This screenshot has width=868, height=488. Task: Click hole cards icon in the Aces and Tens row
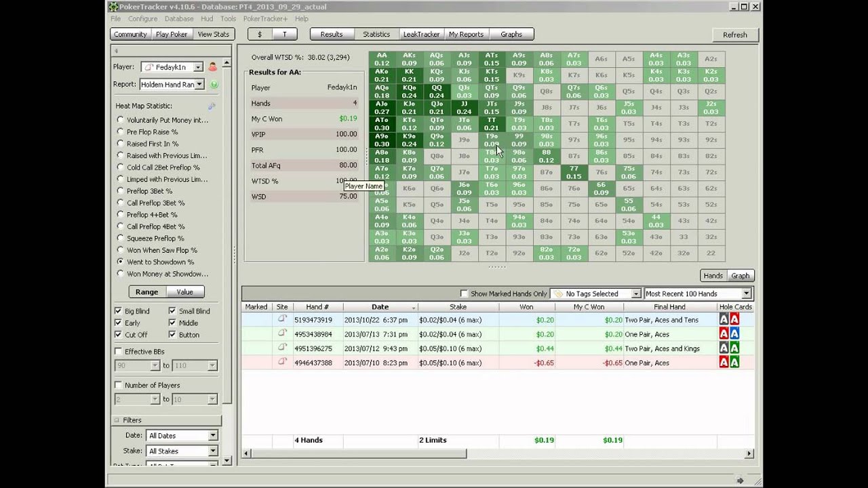click(x=729, y=320)
